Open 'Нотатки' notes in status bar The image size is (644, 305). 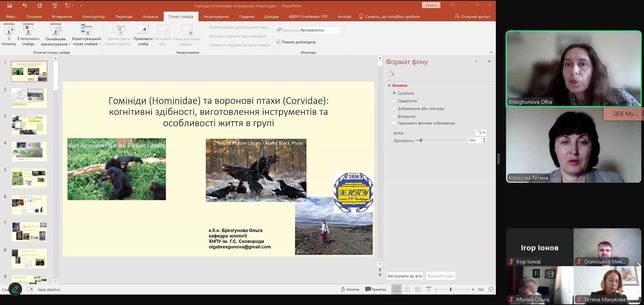coord(350,289)
